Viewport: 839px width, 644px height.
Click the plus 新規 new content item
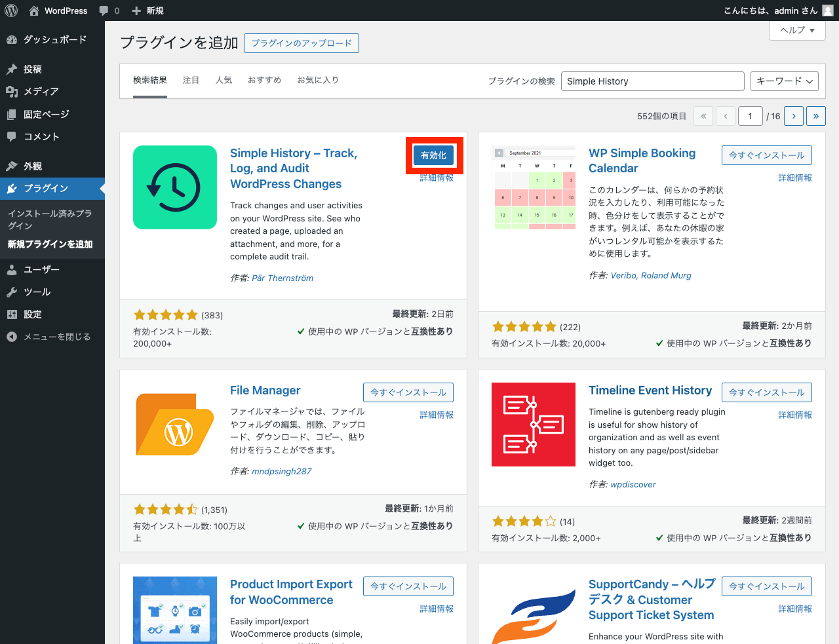coord(147,10)
